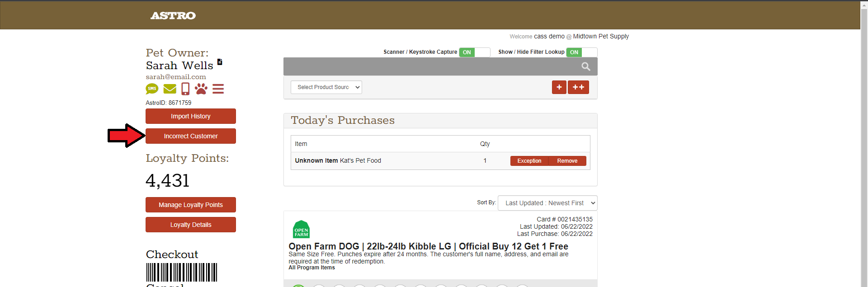Click the SMS speech bubble icon
Image resolution: width=868 pixels, height=287 pixels.
coord(152,89)
